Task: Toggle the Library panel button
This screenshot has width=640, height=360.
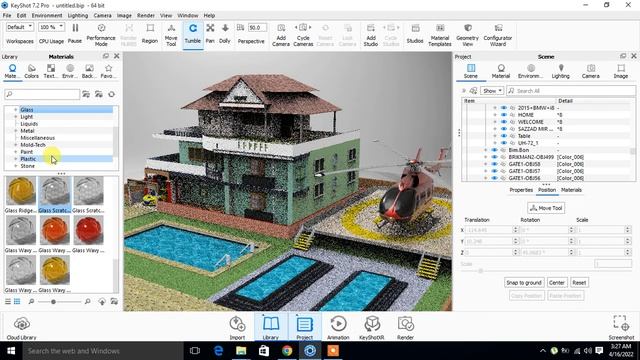Action: coord(271,327)
